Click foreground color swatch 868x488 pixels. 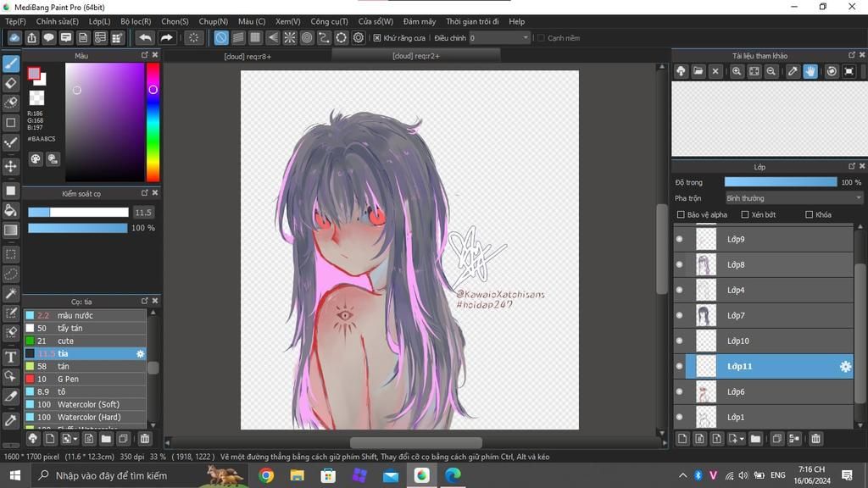click(x=34, y=73)
